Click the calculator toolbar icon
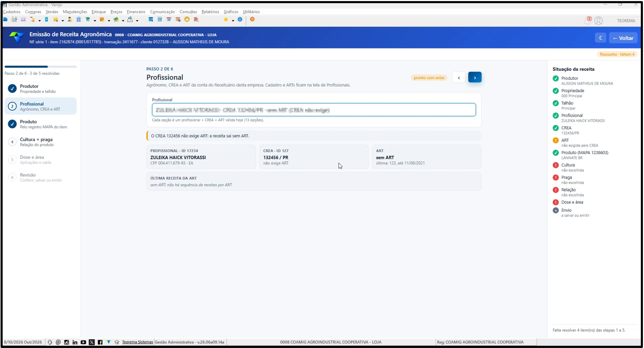The width and height of the screenshot is (644, 348). (x=160, y=20)
